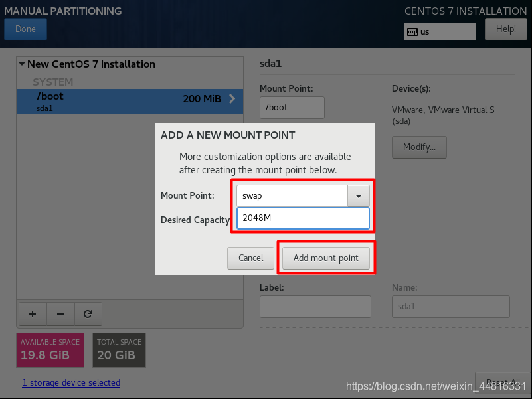Click the Modify... devices button
Viewport: 532px width, 399px height.
[x=419, y=147]
